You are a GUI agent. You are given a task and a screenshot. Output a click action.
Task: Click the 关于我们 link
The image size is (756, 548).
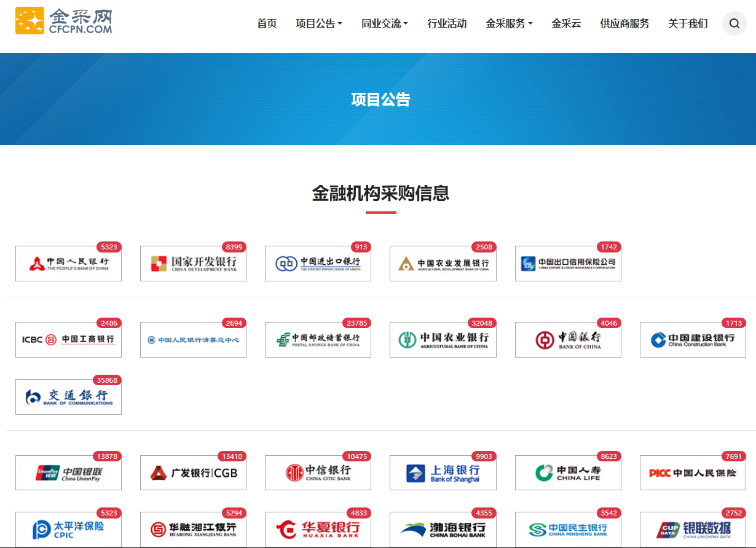687,23
